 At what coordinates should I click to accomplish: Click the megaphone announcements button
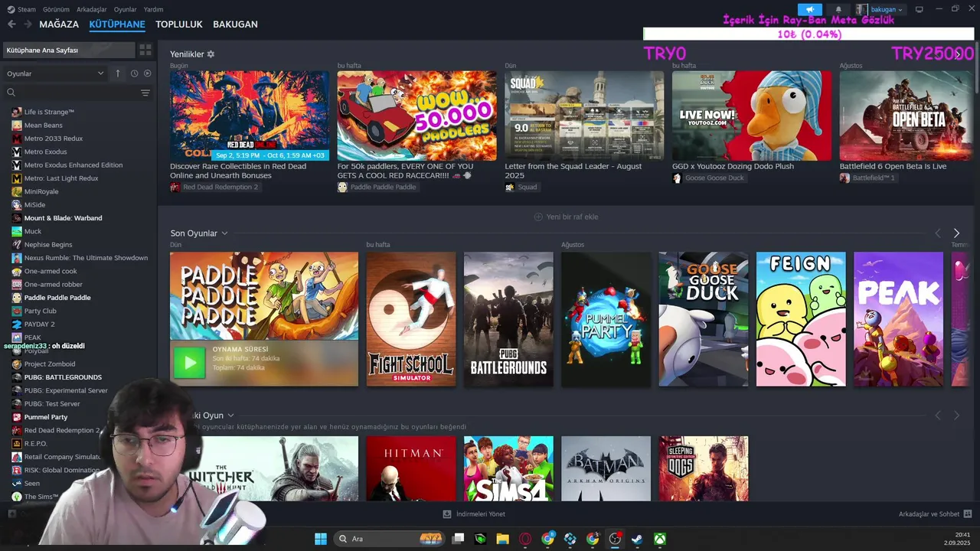pos(809,9)
